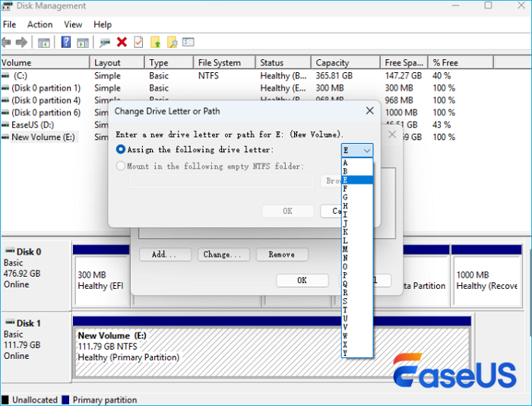This screenshot has width=532, height=406.
Task: Select 'Mount in the following empty NTFS folder' option
Action: click(x=122, y=166)
